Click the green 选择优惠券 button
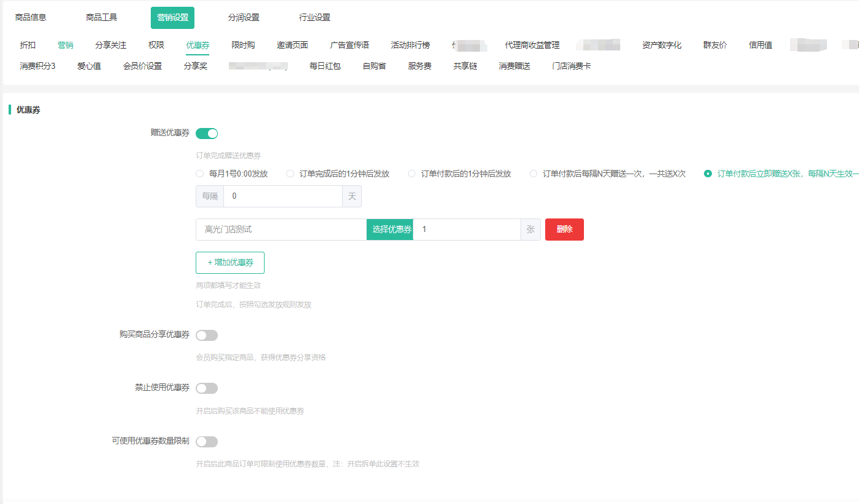This screenshot has height=504, width=859. (x=390, y=230)
